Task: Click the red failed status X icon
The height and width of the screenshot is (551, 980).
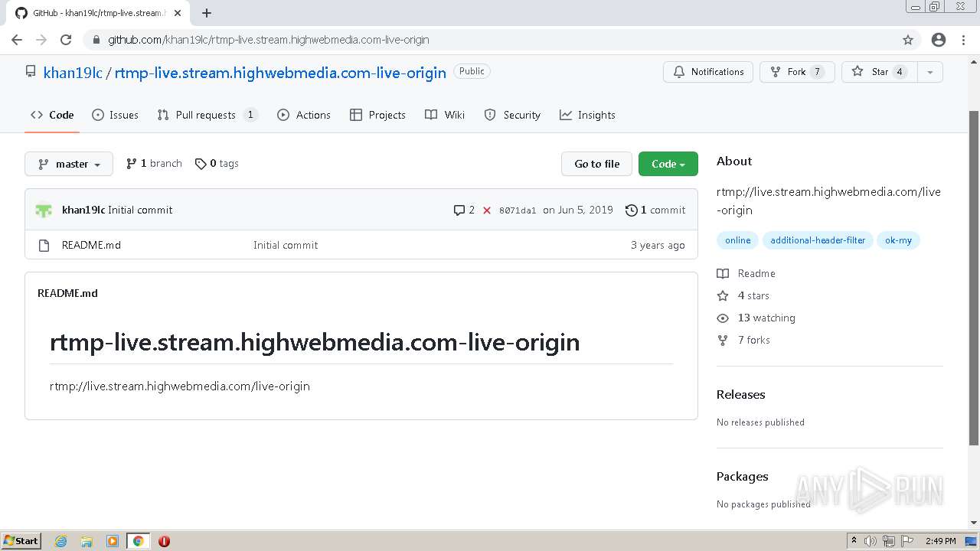Action: 487,210
